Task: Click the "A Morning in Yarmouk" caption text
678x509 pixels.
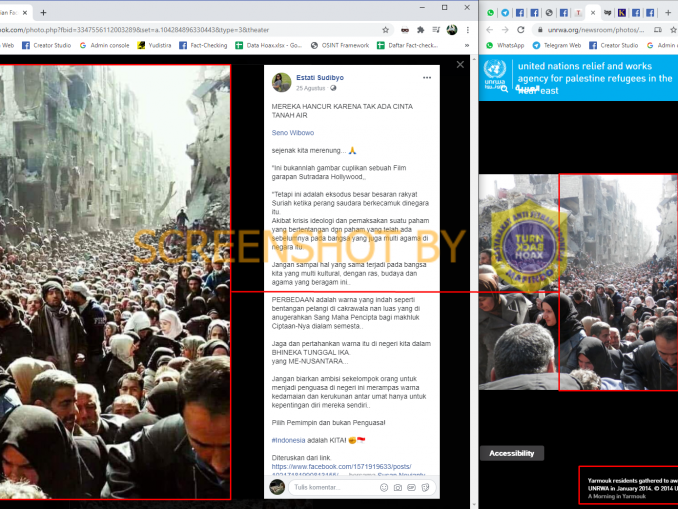Action: point(617,496)
